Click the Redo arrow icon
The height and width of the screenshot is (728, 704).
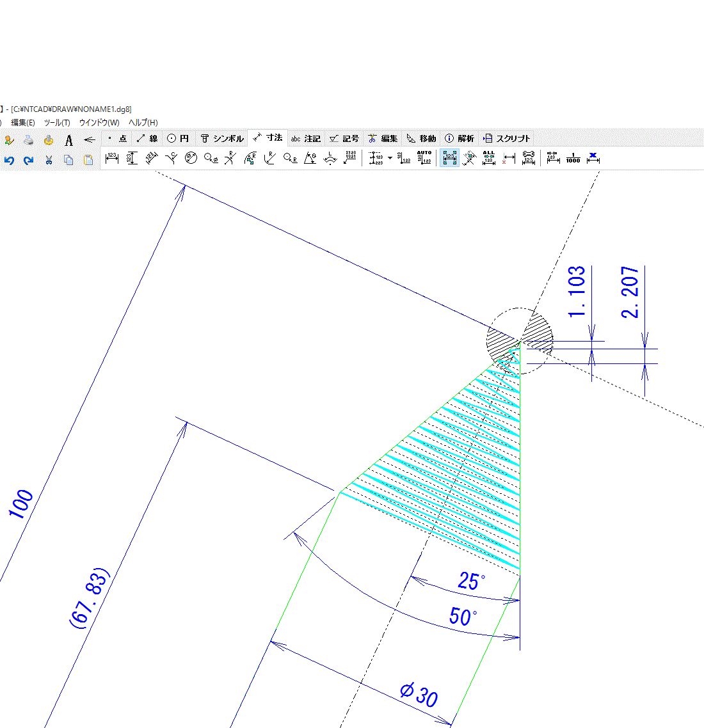point(29,160)
